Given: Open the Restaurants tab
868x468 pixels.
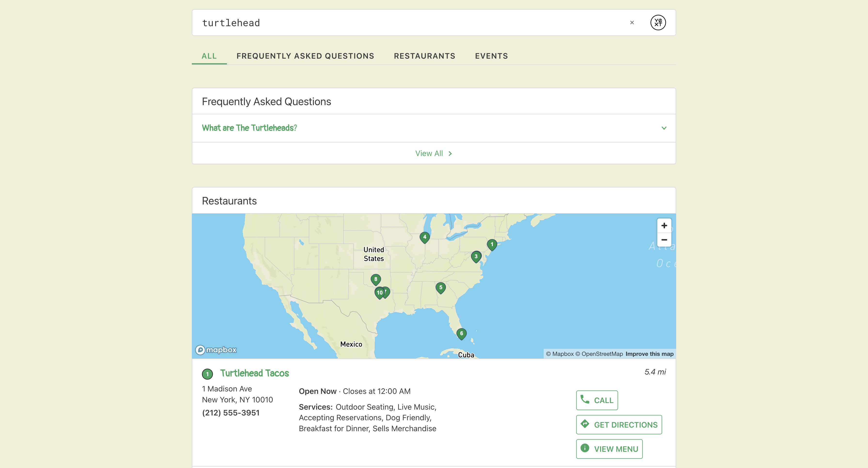Looking at the screenshot, I should pyautogui.click(x=425, y=56).
